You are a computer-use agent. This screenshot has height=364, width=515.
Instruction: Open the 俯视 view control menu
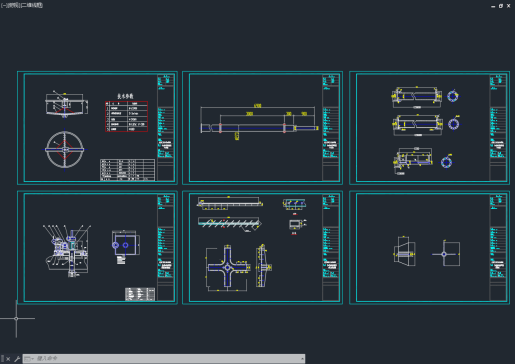pyautogui.click(x=13, y=5)
